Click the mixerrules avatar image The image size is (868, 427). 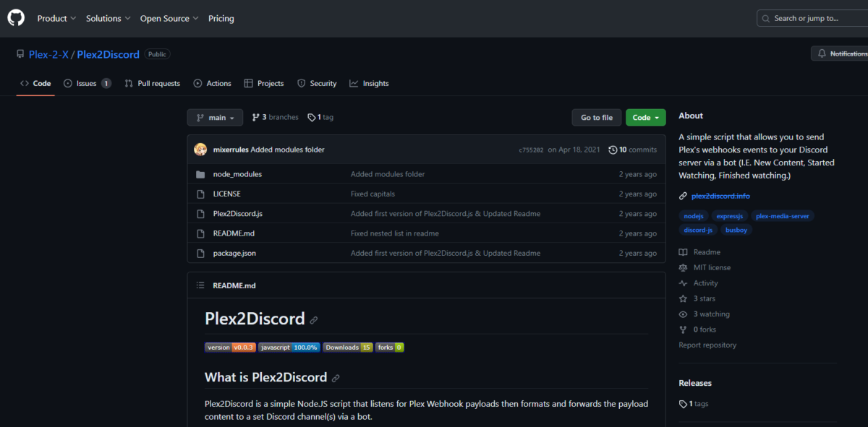[200, 150]
